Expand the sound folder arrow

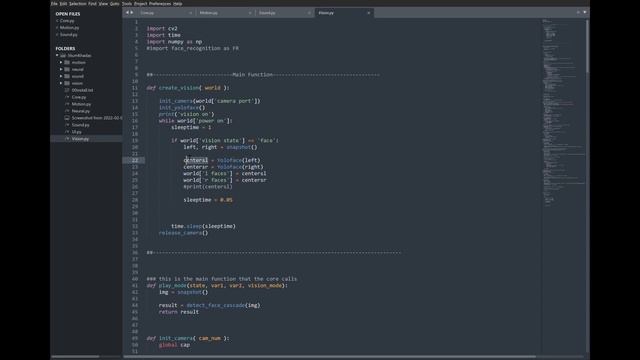coord(61,76)
